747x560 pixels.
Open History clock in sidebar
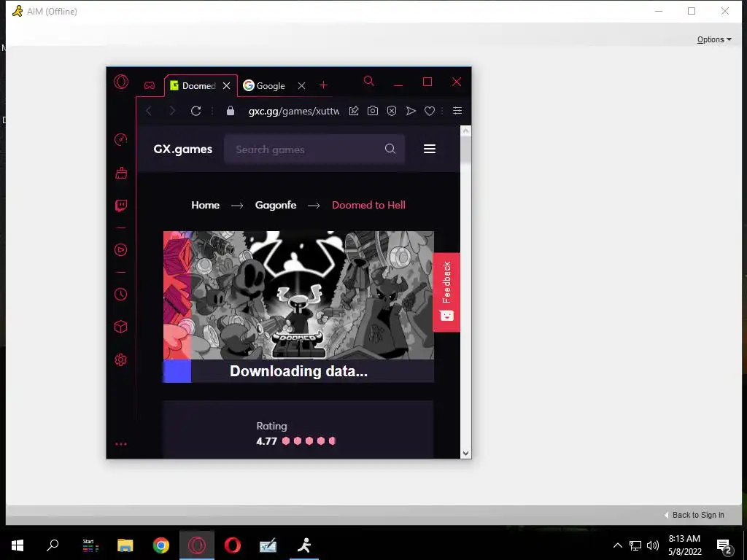coord(121,295)
